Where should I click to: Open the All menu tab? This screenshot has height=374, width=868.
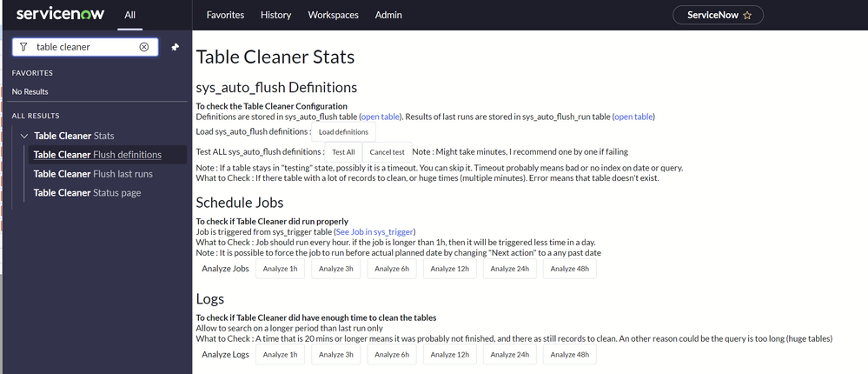[x=130, y=15]
